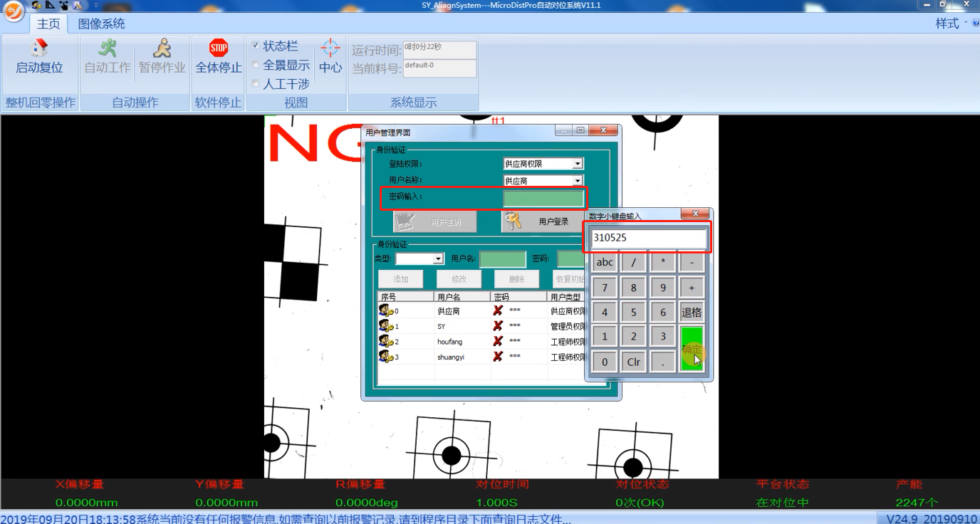
Task: Click the 暂停作业 pause work icon
Action: [x=162, y=48]
